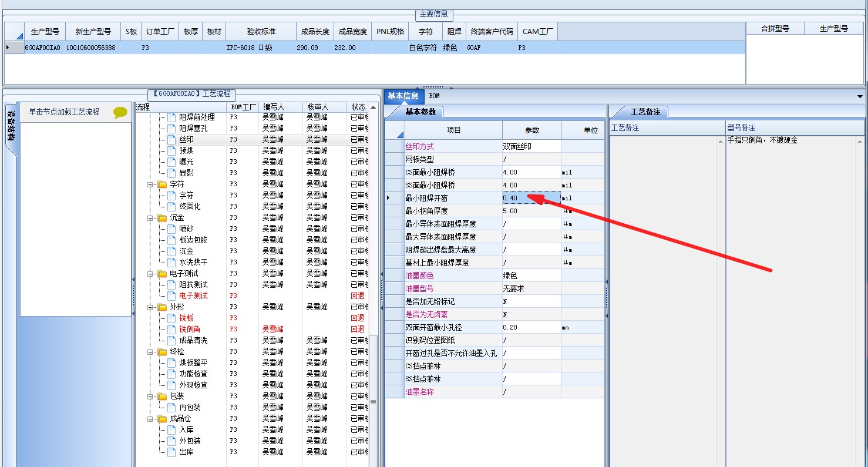Collapse the 沉金 folder node
The width and height of the screenshot is (868, 467).
pos(151,218)
